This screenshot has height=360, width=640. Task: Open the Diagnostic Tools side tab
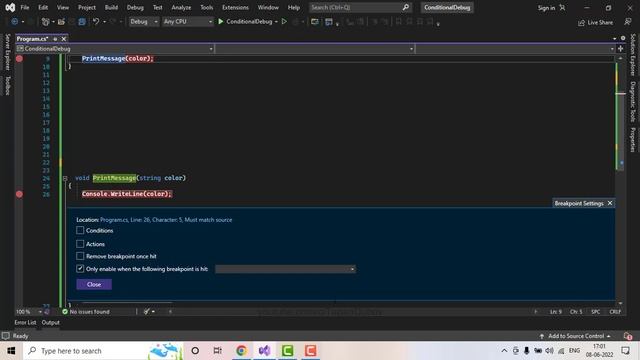[633, 102]
